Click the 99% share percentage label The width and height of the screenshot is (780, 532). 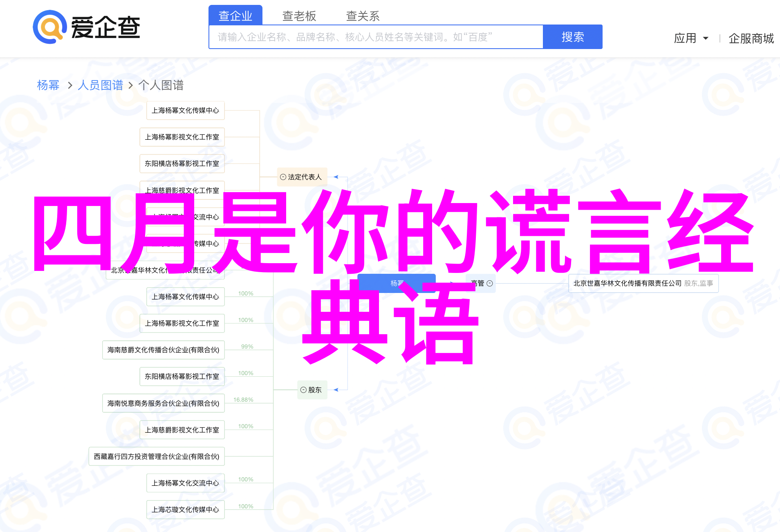(247, 346)
